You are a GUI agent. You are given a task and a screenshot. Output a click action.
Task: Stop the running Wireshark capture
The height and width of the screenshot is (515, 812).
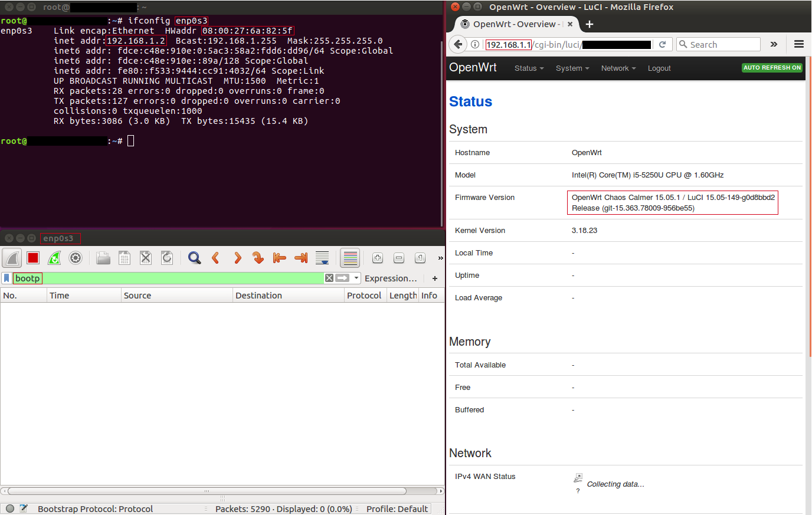33,258
